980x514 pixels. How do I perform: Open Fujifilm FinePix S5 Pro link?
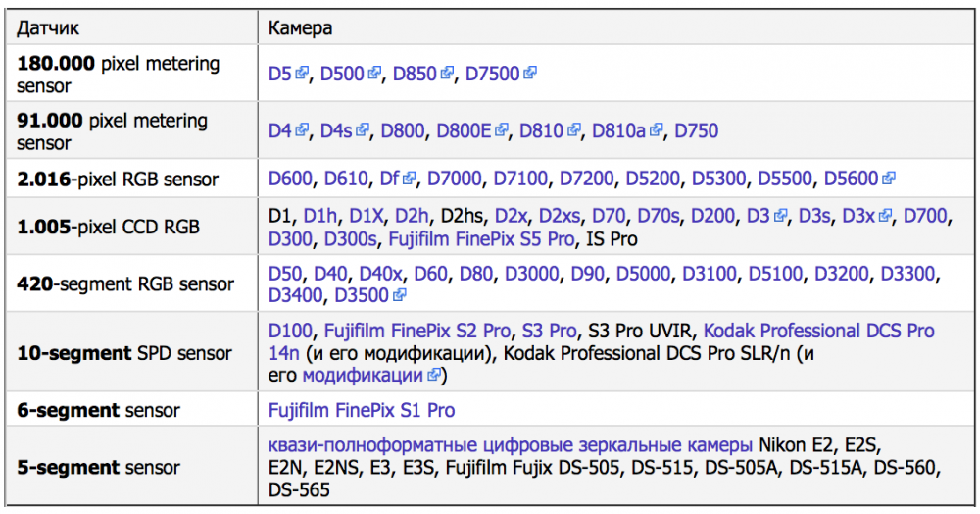pyautogui.click(x=481, y=239)
